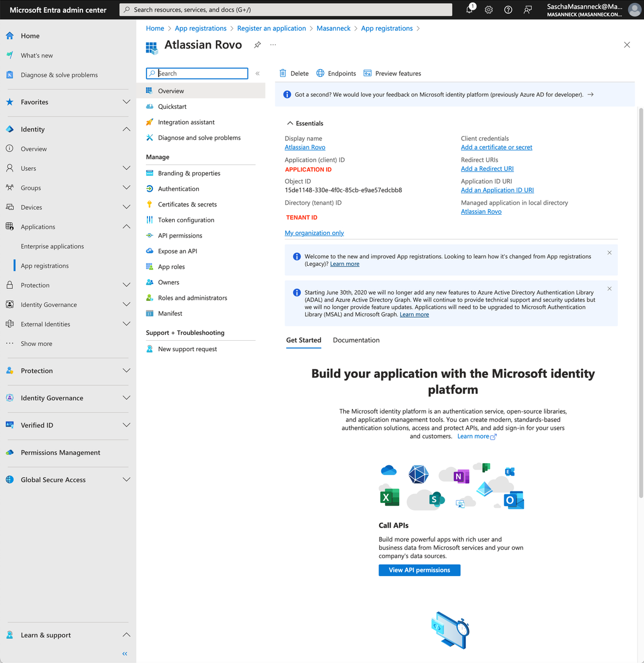Open Preview features in the command bar
The image size is (644, 663).
pyautogui.click(x=392, y=73)
